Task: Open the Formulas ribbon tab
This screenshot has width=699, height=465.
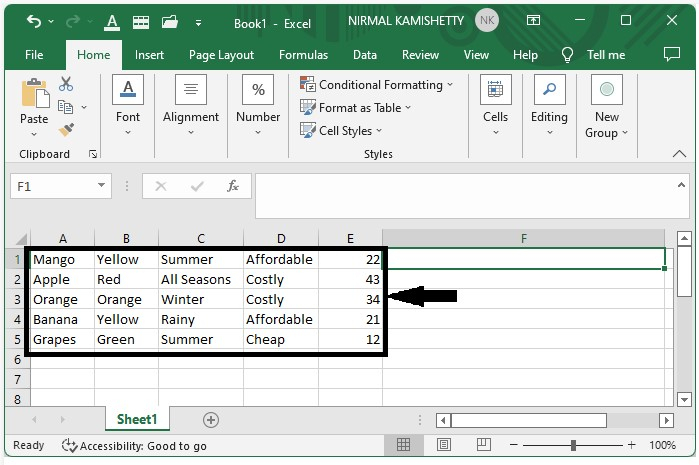Action: click(302, 55)
